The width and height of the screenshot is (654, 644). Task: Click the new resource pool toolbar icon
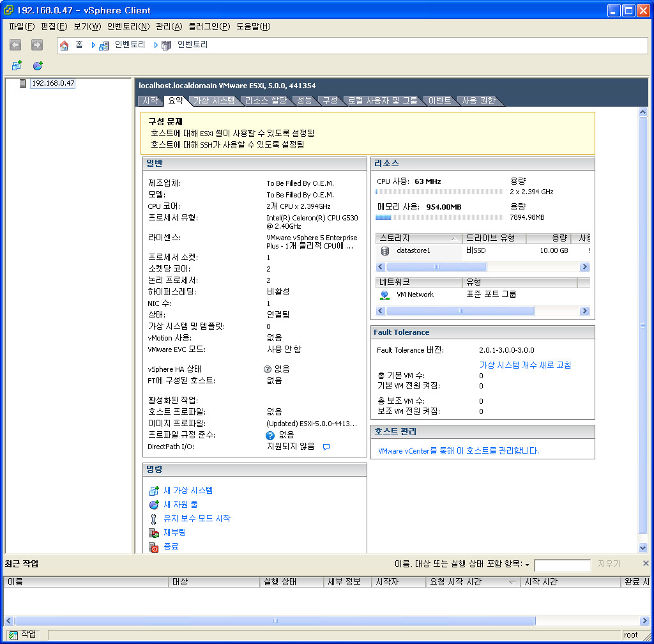click(38, 65)
